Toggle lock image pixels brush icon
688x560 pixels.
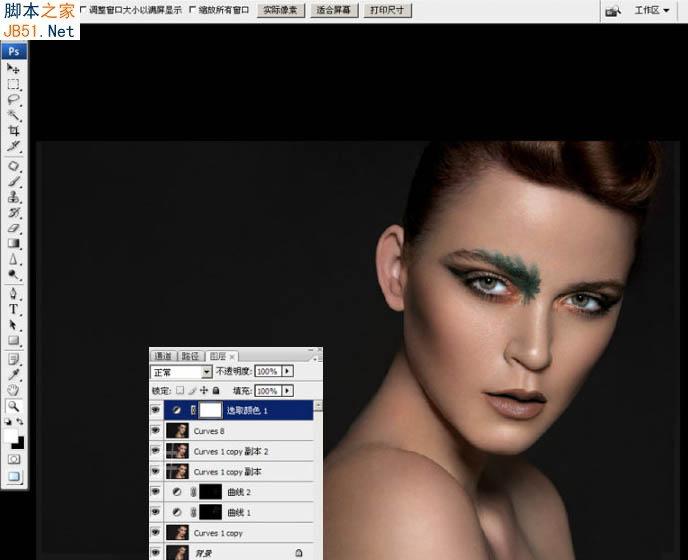point(192,390)
